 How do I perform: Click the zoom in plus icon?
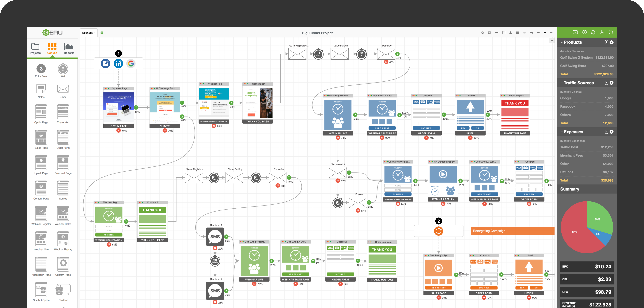tap(545, 33)
